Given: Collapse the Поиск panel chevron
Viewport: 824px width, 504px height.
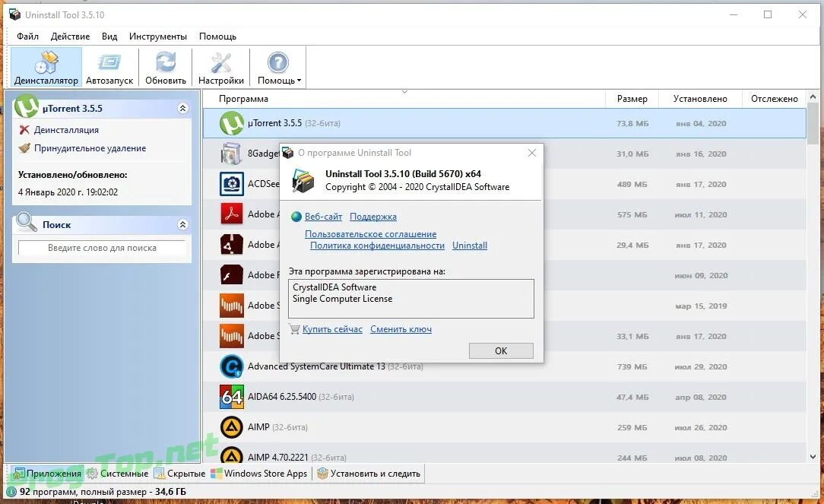Looking at the screenshot, I should 182,224.
